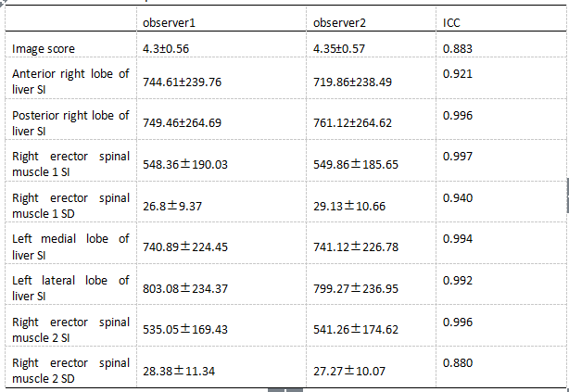Screen dimensions: 569x392
Task: Click the observer1 value 26.8±9.37
Action: tap(173, 207)
